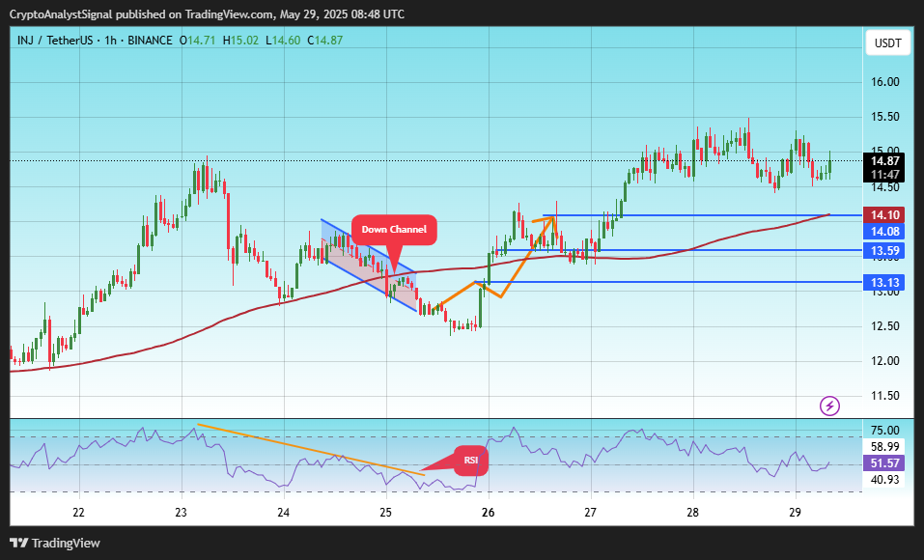This screenshot has height=560, width=924.
Task: Select the red RSI callout label
Action: (x=471, y=461)
